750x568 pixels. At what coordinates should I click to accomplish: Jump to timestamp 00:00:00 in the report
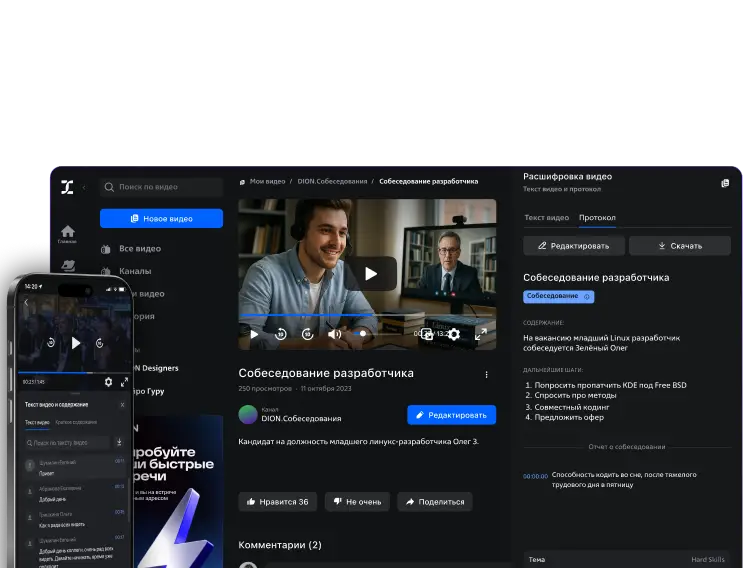coord(535,477)
